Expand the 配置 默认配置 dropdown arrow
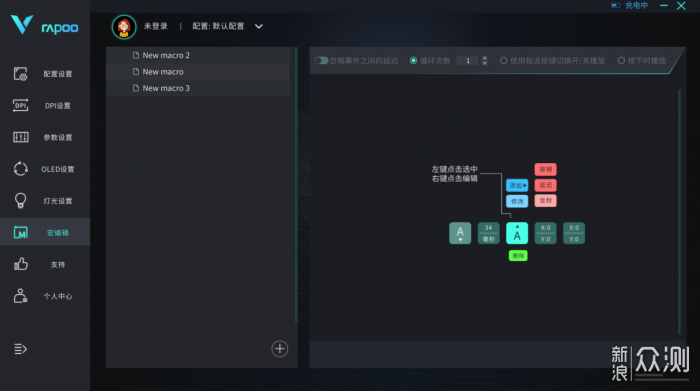Screen dimensions: 700x391 [258, 26]
